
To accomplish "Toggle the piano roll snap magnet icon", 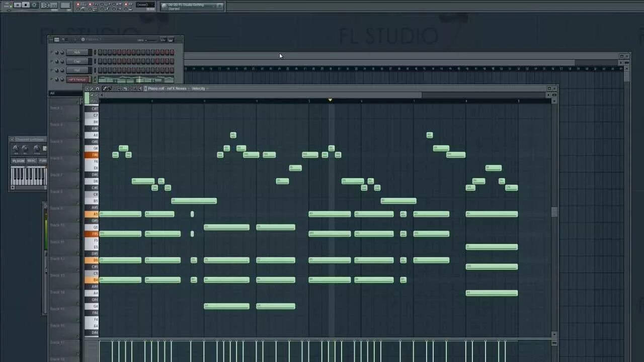I will (x=97, y=88).
